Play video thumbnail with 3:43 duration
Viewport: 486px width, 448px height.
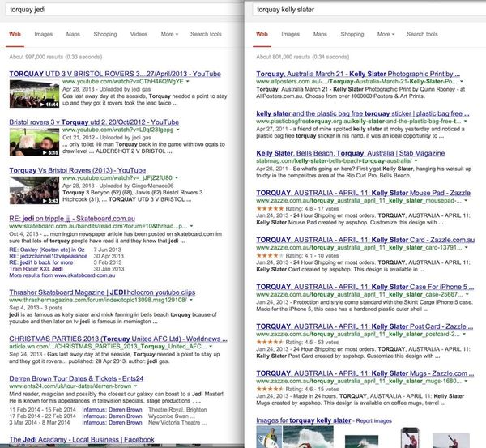pyautogui.click(x=34, y=190)
